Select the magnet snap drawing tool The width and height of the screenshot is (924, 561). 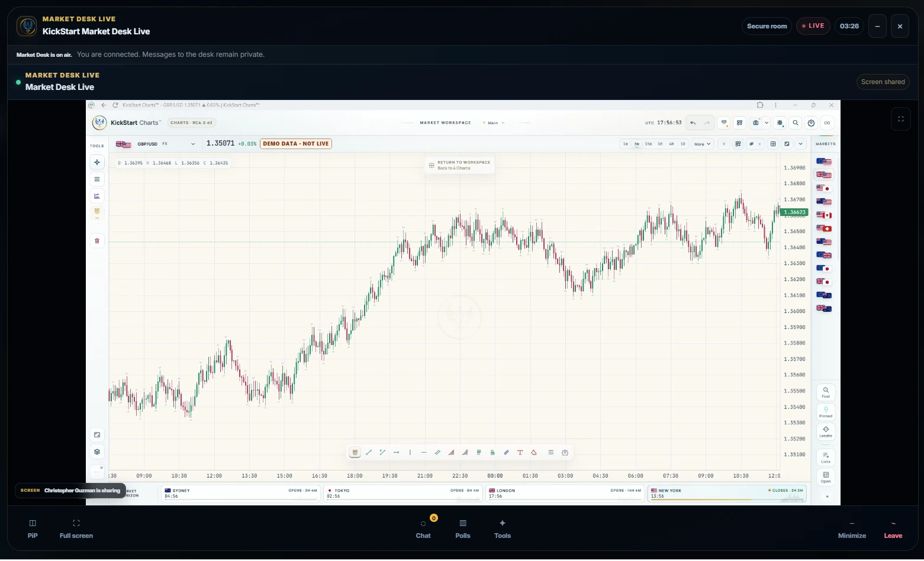click(x=355, y=453)
